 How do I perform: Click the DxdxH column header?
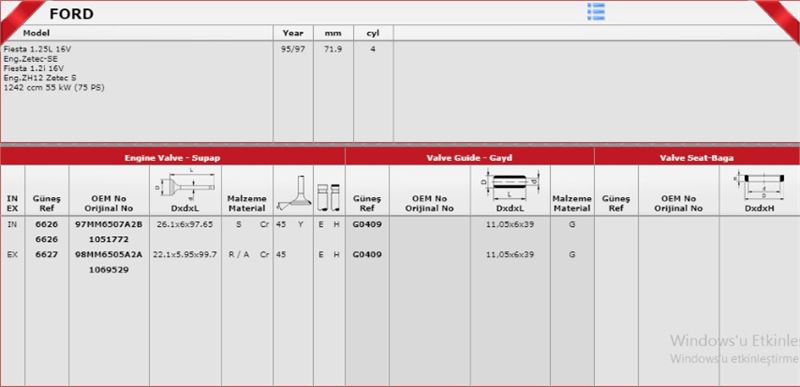click(x=759, y=208)
